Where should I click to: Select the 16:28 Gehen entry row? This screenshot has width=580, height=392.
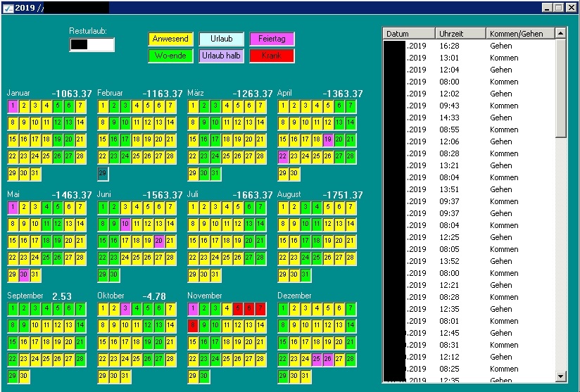point(469,46)
